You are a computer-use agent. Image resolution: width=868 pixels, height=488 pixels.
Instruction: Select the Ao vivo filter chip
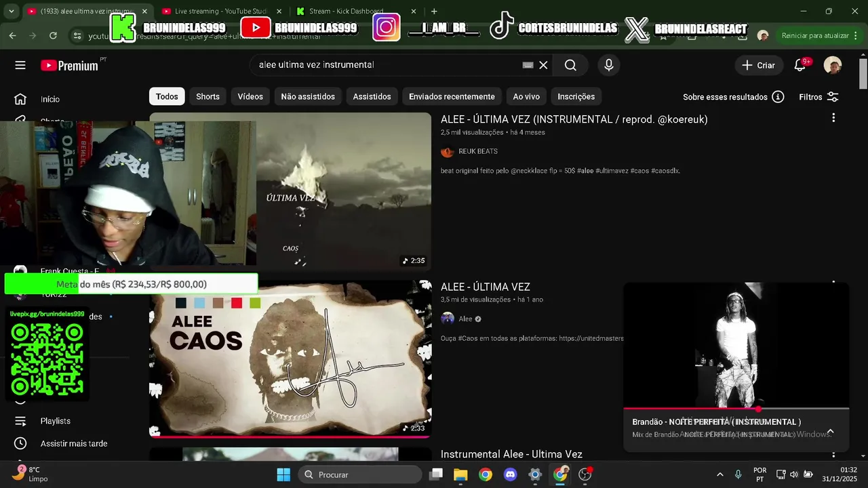coord(526,96)
